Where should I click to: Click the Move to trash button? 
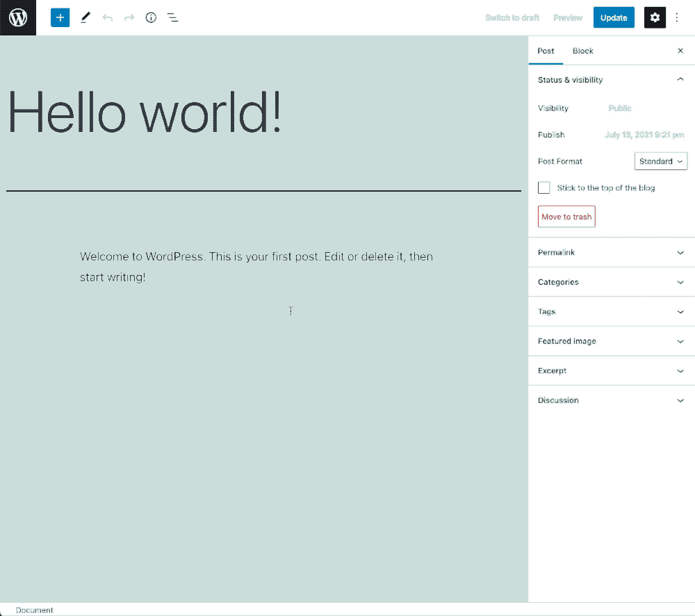pyautogui.click(x=566, y=217)
